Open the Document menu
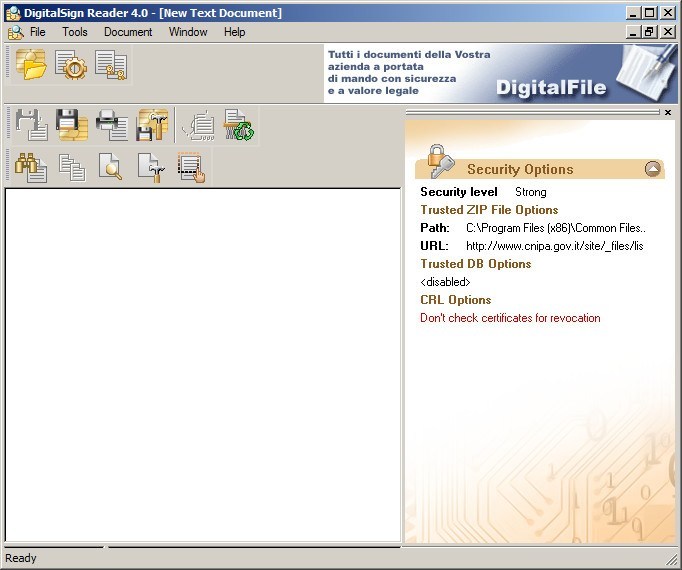 pos(128,32)
